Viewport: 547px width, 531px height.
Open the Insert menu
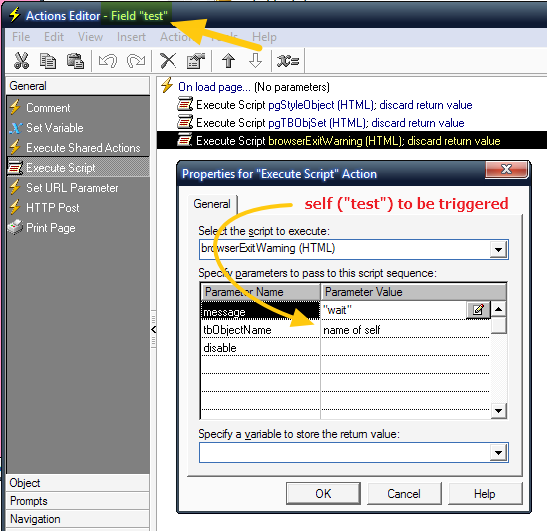[x=131, y=37]
